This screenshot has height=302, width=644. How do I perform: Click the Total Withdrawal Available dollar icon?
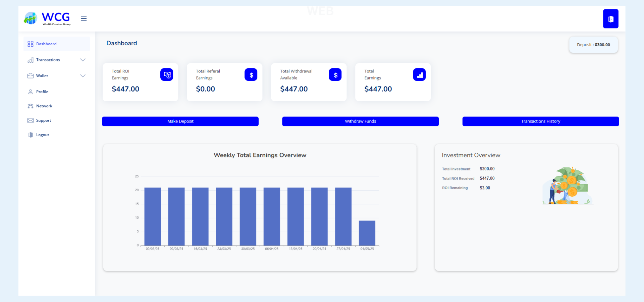(335, 75)
